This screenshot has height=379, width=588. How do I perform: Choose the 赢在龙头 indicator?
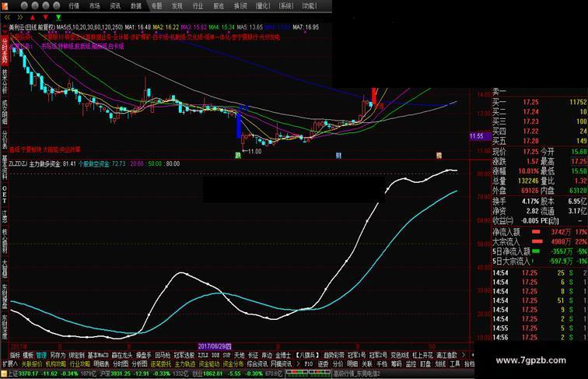(x=122, y=355)
